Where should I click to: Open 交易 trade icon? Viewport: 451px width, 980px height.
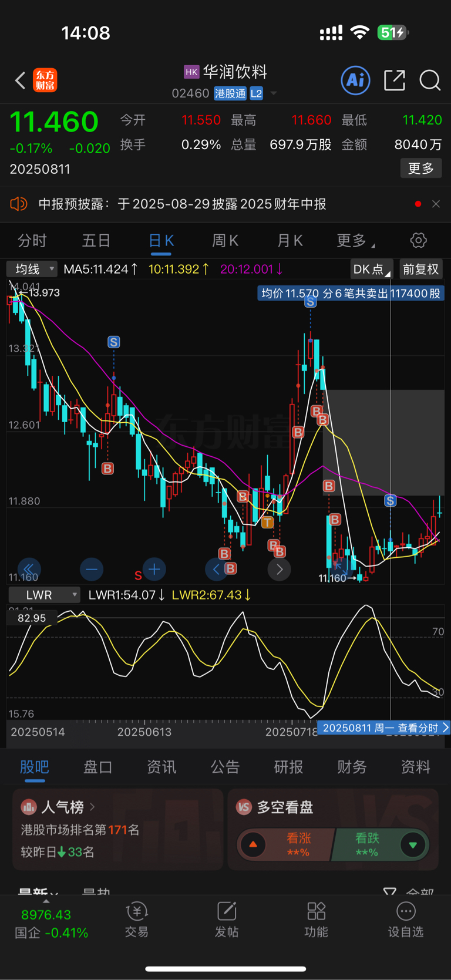pos(136,911)
